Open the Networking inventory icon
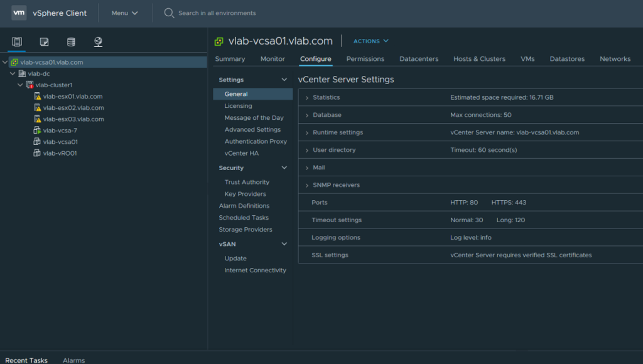The image size is (643, 364). pos(98,41)
